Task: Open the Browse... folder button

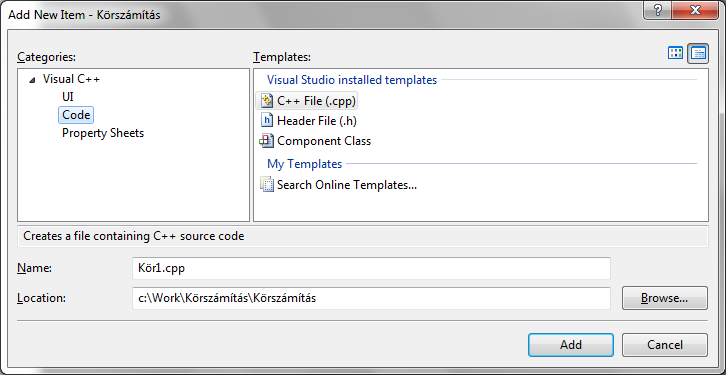Action: point(664,298)
